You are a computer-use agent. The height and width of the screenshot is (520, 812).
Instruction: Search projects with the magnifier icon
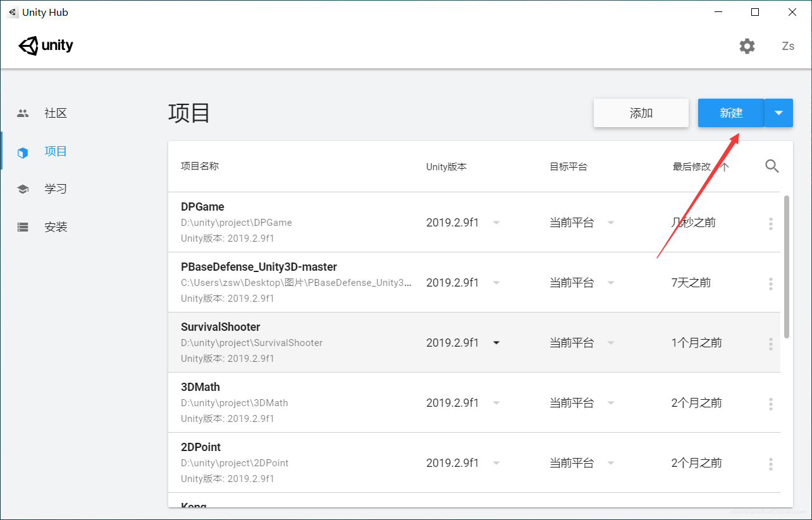pos(772,166)
